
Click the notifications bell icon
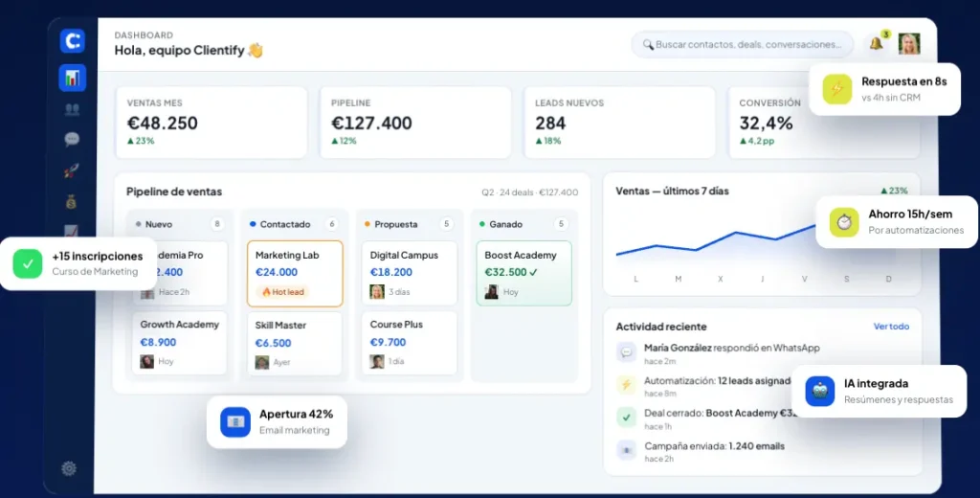coord(877,43)
